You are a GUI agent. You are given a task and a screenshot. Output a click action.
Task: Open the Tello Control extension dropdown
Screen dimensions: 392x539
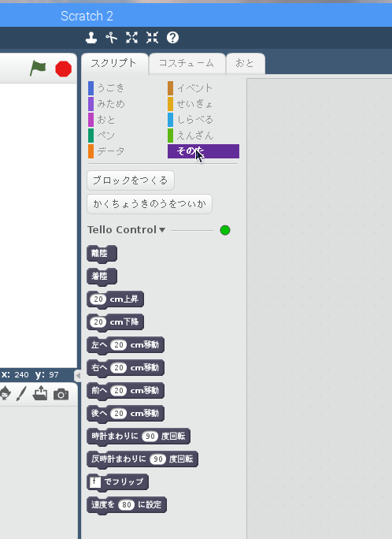click(126, 229)
